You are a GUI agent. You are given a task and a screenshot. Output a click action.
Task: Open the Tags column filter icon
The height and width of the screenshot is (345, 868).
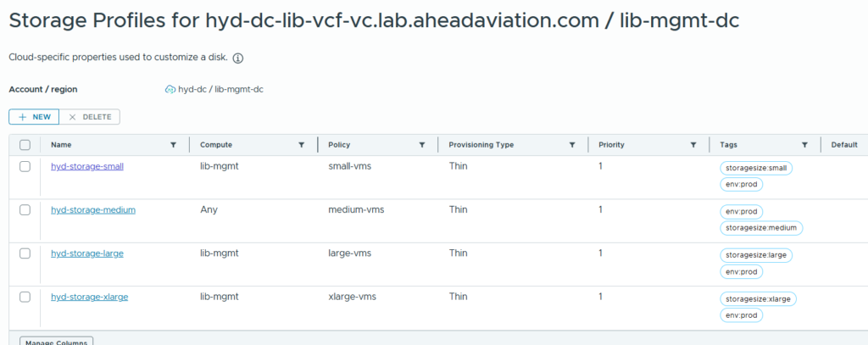(x=804, y=145)
